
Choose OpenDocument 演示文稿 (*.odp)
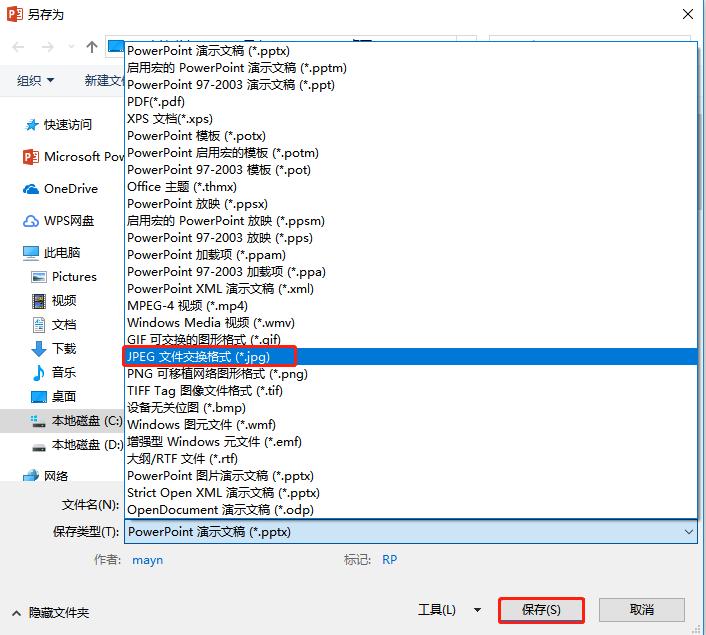click(x=411, y=510)
